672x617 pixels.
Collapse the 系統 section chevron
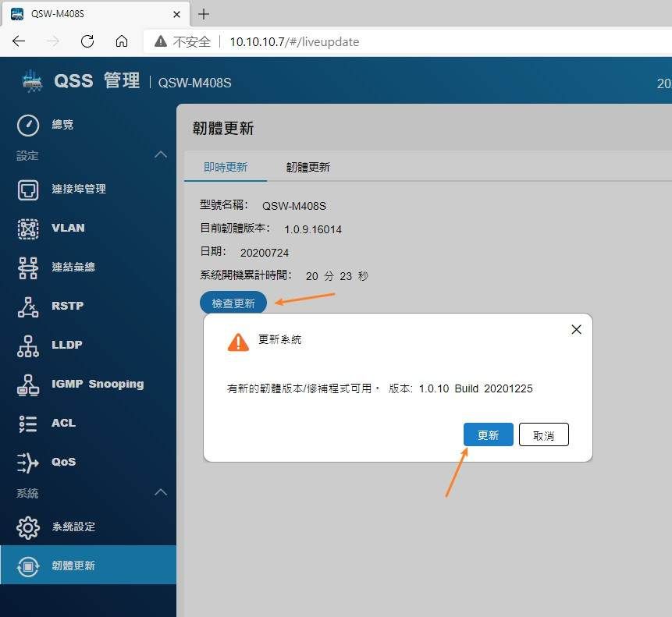[x=161, y=493]
